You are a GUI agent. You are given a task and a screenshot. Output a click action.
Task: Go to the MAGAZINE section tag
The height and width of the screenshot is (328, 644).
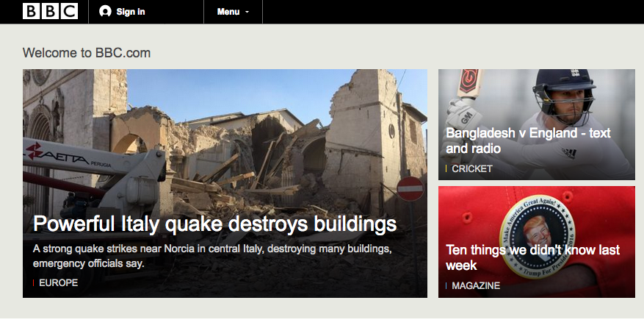click(x=476, y=285)
